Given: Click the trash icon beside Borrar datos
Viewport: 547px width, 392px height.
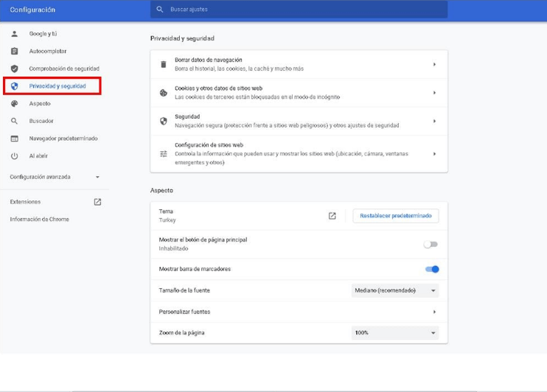Looking at the screenshot, I should tap(163, 65).
